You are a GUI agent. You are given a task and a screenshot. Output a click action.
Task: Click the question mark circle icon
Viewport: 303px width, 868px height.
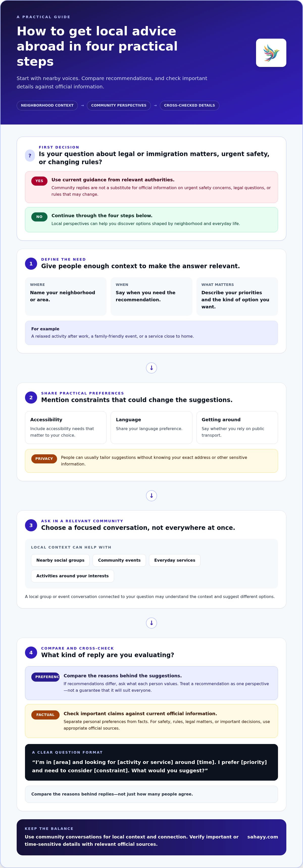pos(30,156)
